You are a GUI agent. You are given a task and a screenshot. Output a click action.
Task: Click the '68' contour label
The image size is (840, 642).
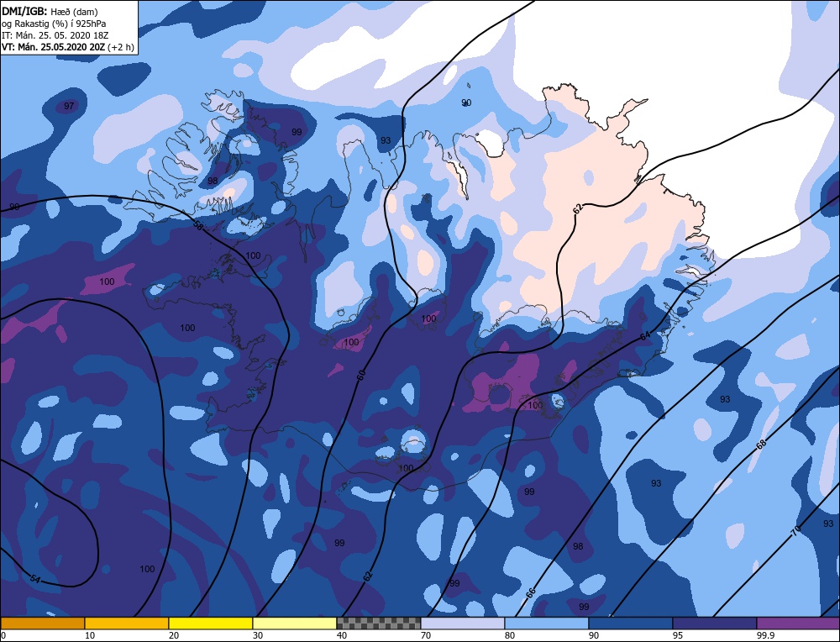[x=761, y=445]
